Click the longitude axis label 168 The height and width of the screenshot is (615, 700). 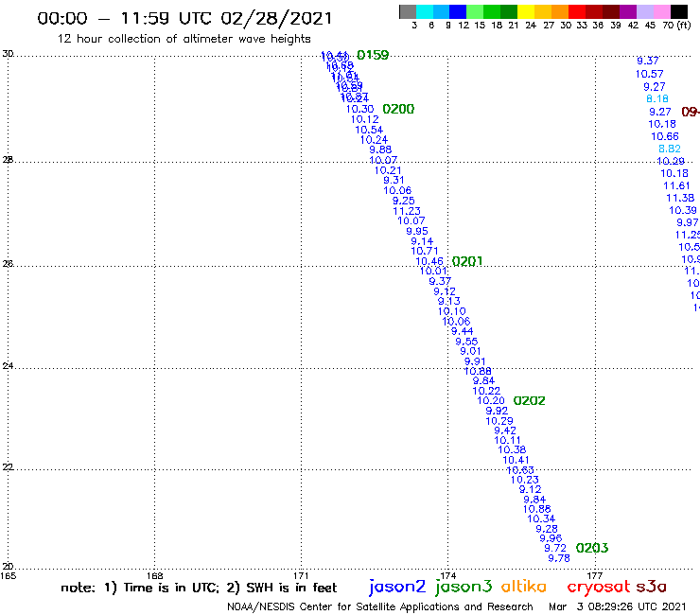[155, 575]
